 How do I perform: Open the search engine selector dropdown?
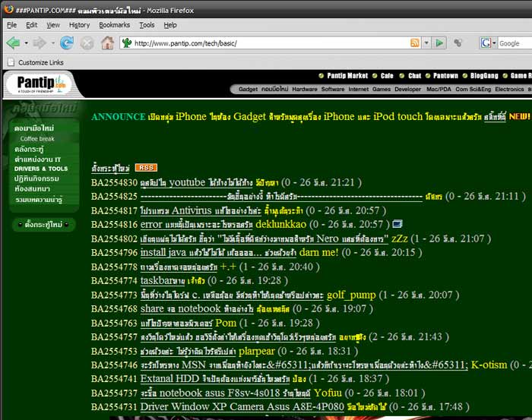[494, 43]
